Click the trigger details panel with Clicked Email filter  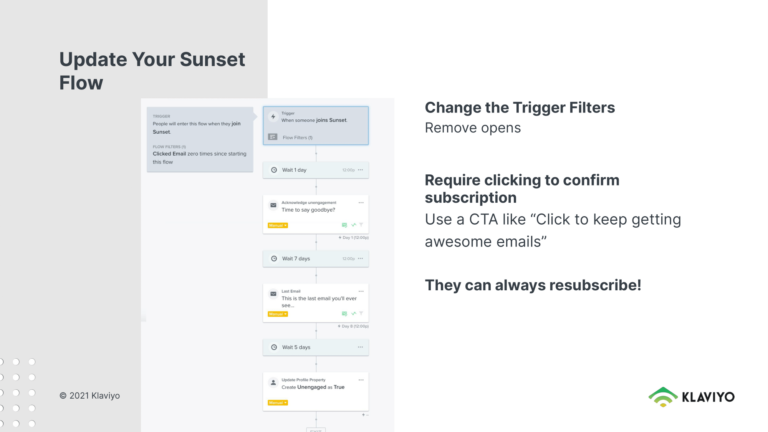200,140
